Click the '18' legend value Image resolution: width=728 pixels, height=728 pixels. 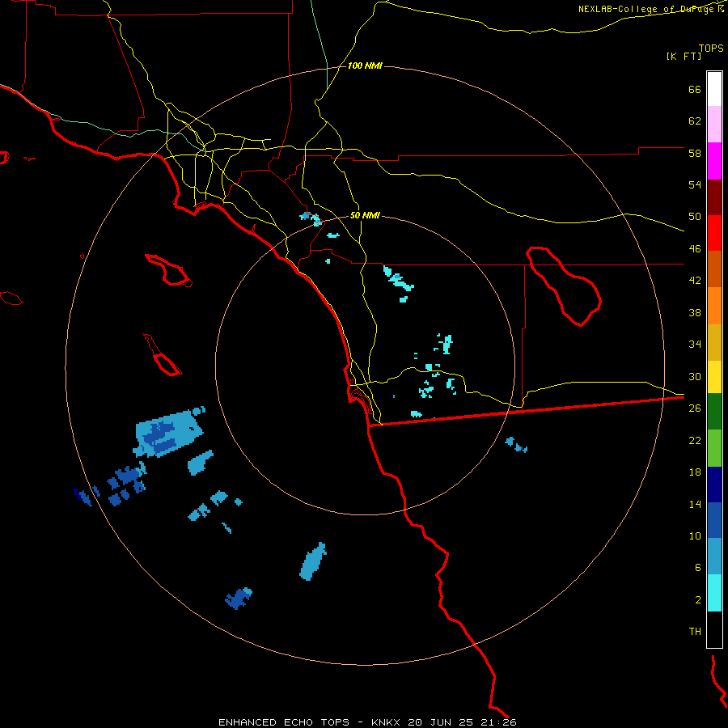695,472
